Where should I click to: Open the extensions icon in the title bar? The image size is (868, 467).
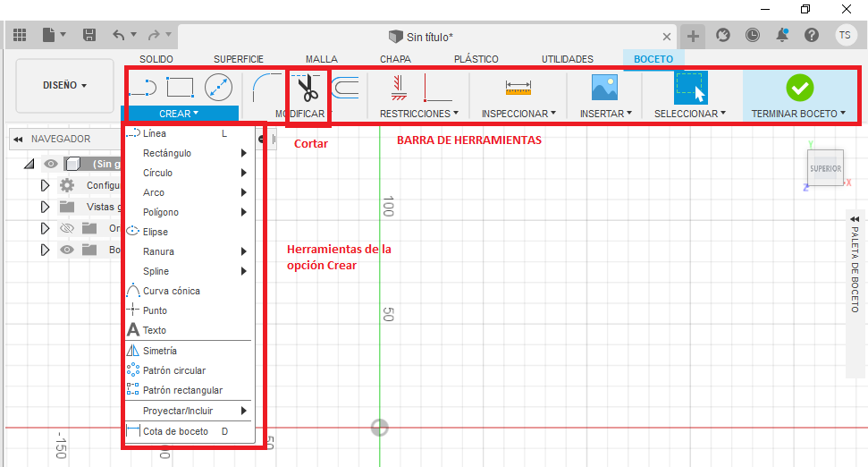[723, 36]
